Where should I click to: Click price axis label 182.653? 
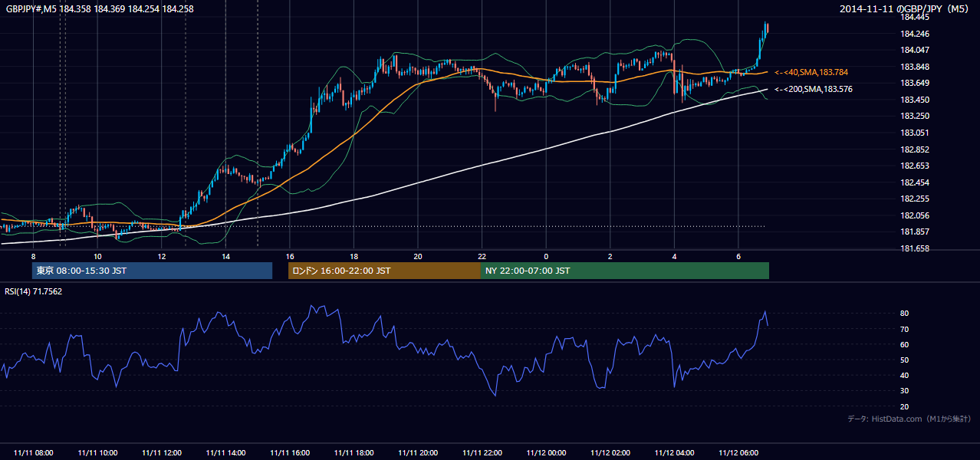pyautogui.click(x=915, y=166)
